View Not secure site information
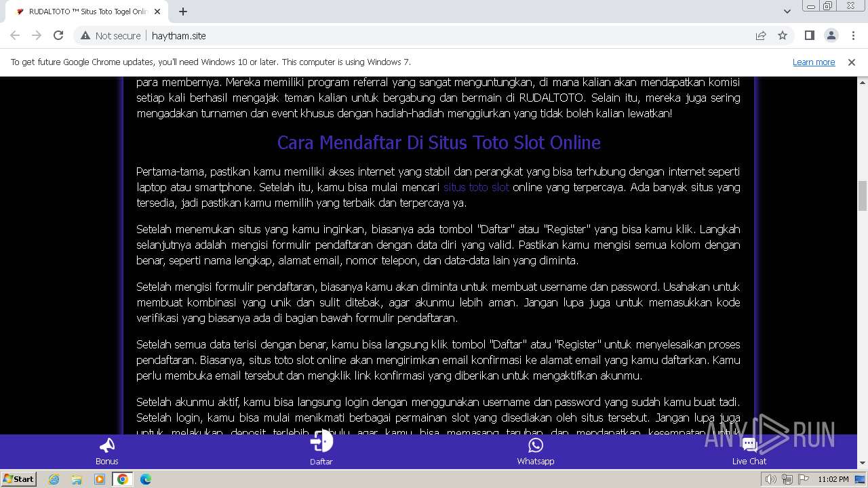The image size is (868, 488). tap(111, 35)
